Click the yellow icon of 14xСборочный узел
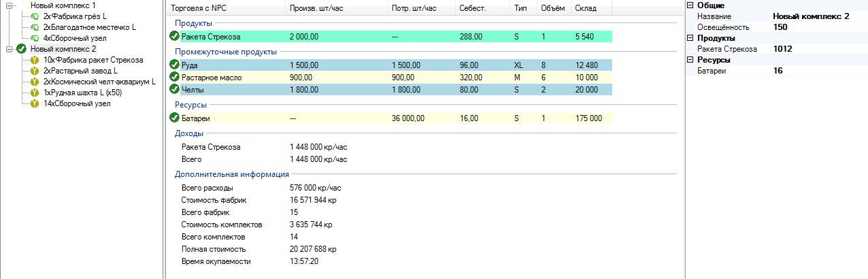 tap(35, 103)
